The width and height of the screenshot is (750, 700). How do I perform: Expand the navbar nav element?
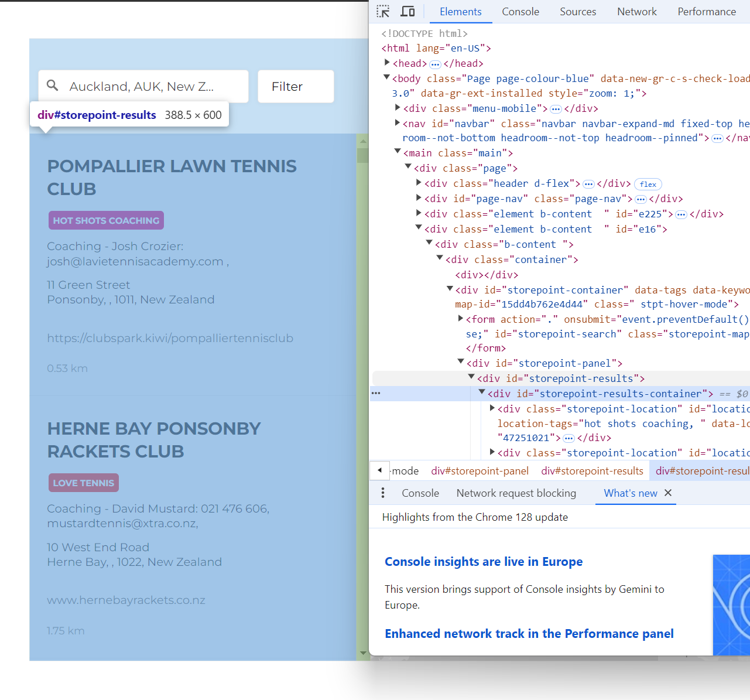398,123
